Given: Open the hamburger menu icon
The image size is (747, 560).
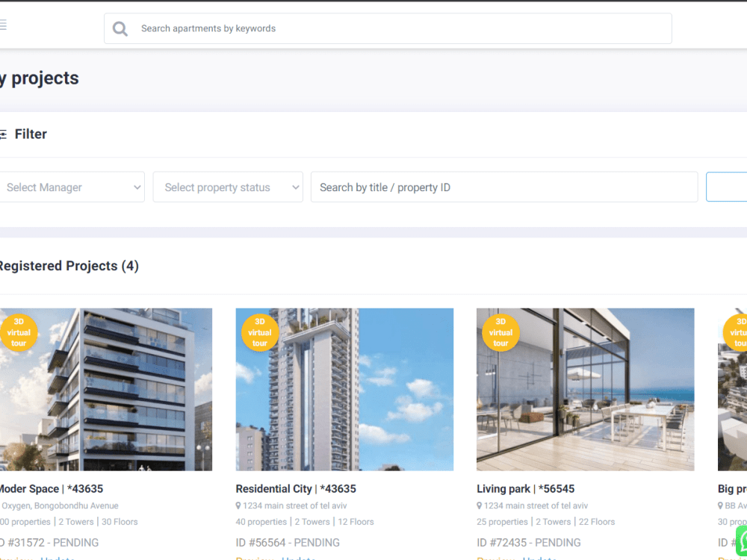Looking at the screenshot, I should pyautogui.click(x=3, y=25).
